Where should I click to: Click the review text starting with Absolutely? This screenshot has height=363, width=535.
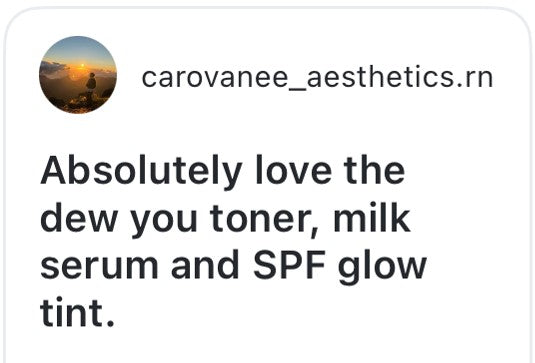pyautogui.click(x=234, y=242)
